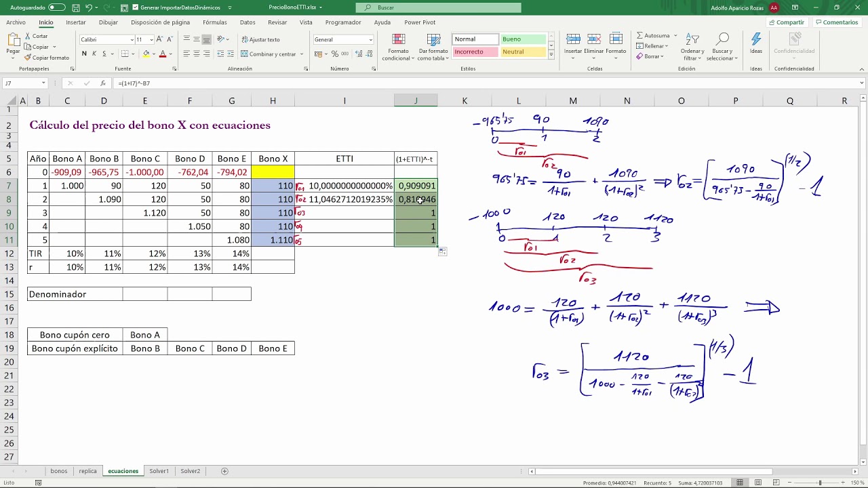Viewport: 868px width, 488px height.
Task: Align text to the right
Action: (206, 54)
